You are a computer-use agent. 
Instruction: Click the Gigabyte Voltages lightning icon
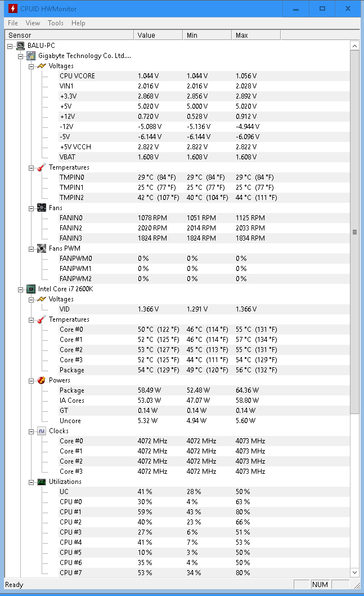(42, 66)
